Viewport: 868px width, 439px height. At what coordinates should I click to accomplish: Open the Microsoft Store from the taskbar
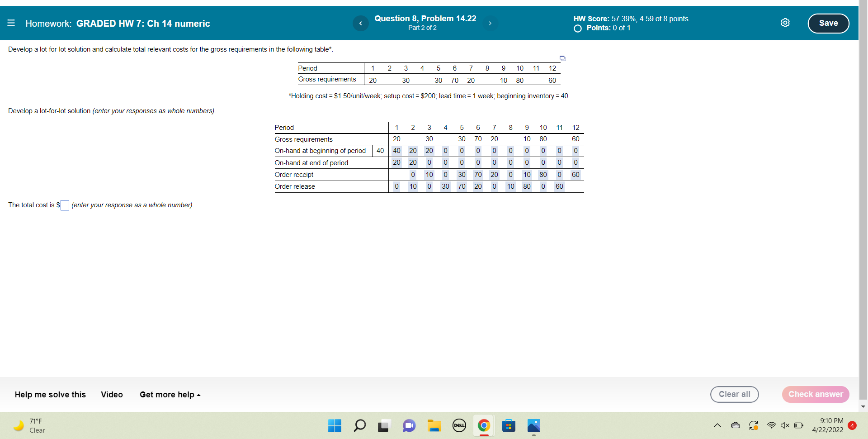click(509, 426)
